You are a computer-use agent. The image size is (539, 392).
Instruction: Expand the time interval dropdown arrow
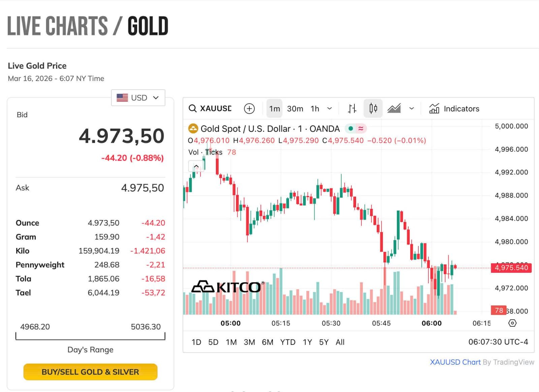point(329,108)
